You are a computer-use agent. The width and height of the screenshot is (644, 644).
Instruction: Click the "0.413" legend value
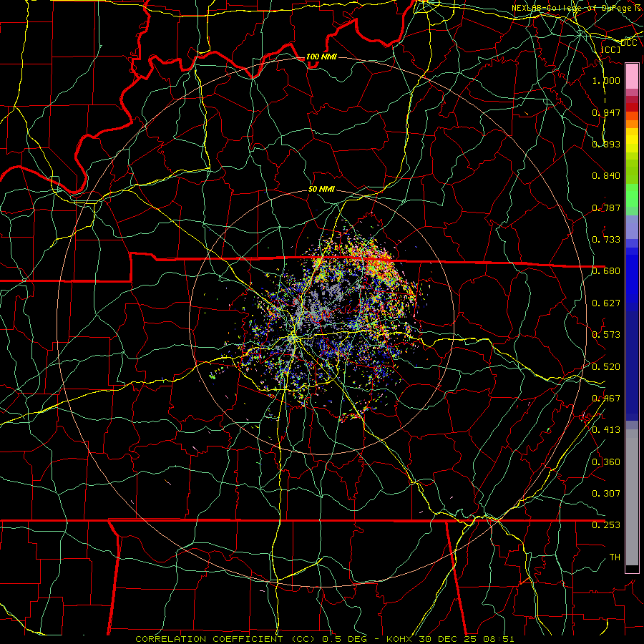click(606, 430)
